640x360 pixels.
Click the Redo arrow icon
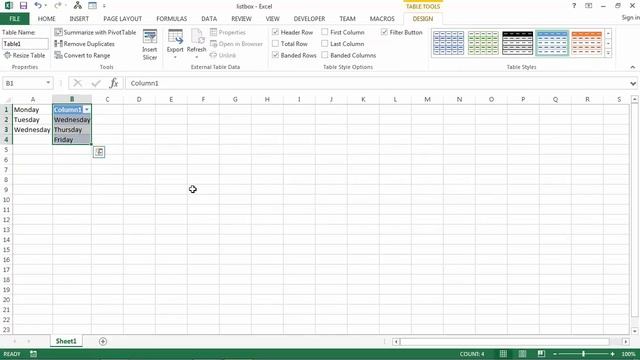58,6
